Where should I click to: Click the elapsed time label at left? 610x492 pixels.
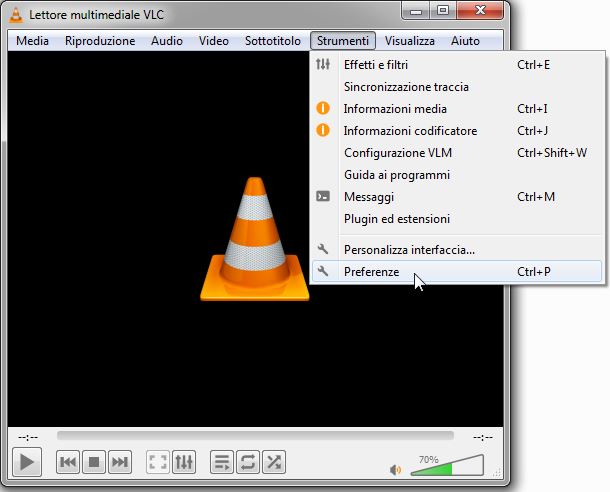tap(28, 438)
